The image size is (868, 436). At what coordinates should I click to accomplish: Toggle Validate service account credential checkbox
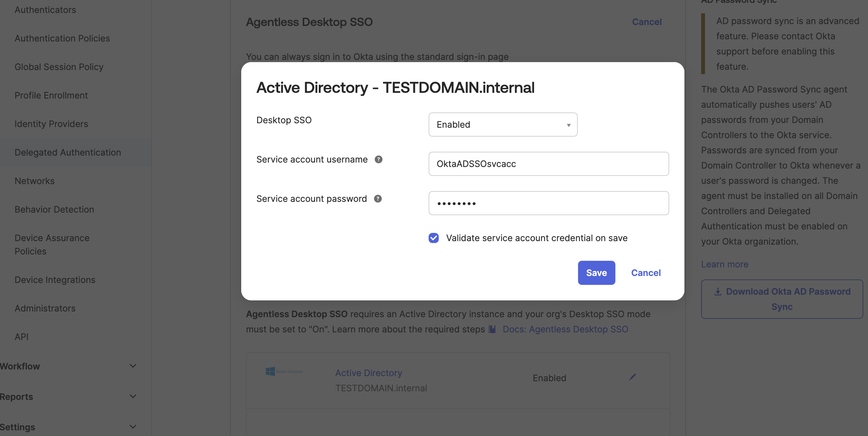[433, 238]
